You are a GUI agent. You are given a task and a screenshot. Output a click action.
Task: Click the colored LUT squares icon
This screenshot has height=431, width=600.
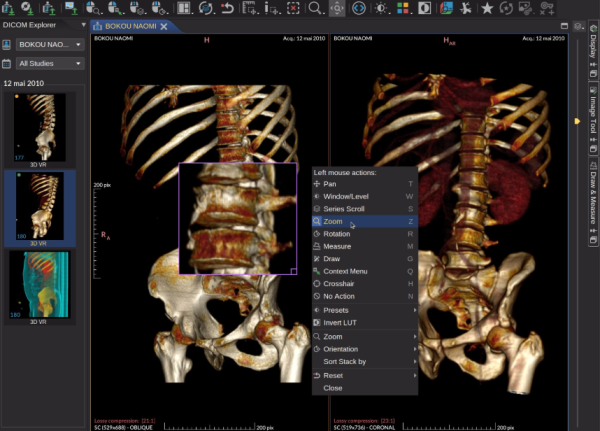pyautogui.click(x=403, y=8)
